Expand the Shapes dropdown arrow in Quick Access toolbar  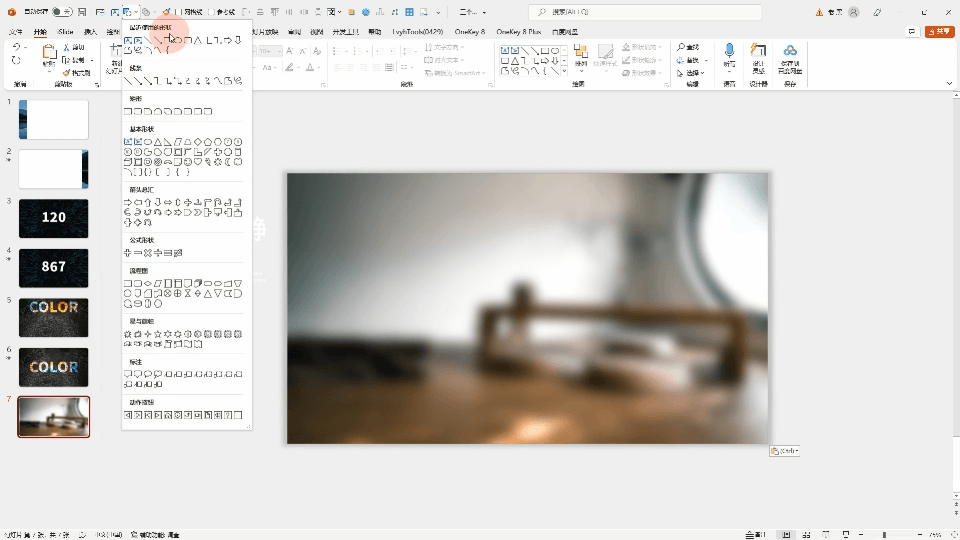(x=136, y=12)
